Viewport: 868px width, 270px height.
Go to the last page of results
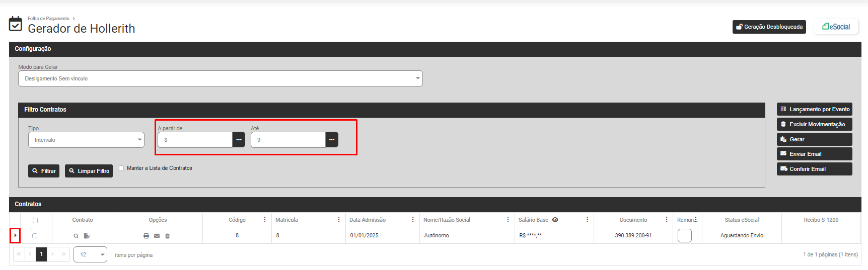click(63, 254)
